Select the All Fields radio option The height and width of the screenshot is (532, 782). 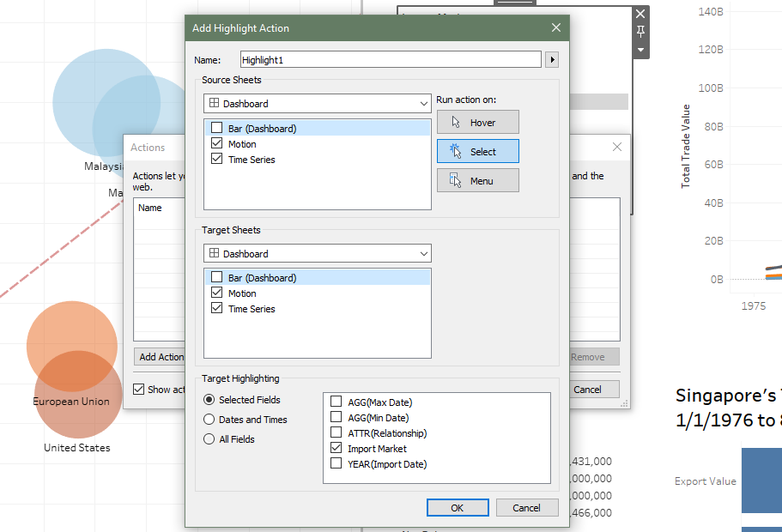tap(209, 439)
